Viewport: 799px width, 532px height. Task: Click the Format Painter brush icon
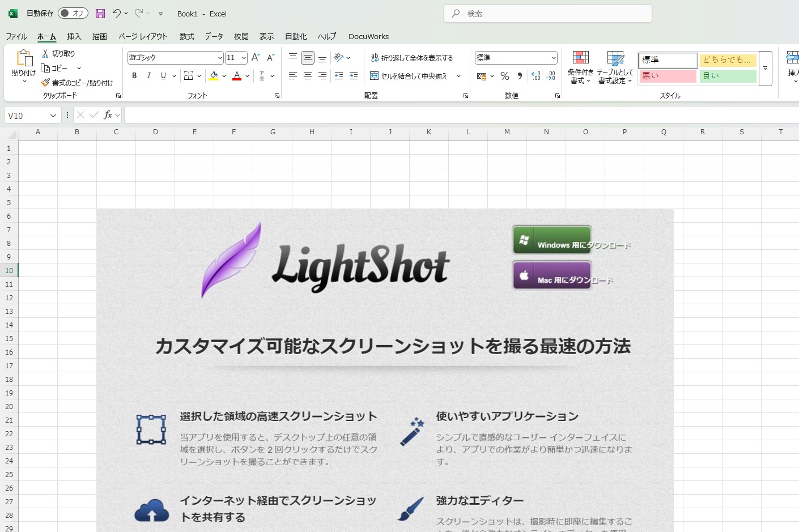[46, 83]
